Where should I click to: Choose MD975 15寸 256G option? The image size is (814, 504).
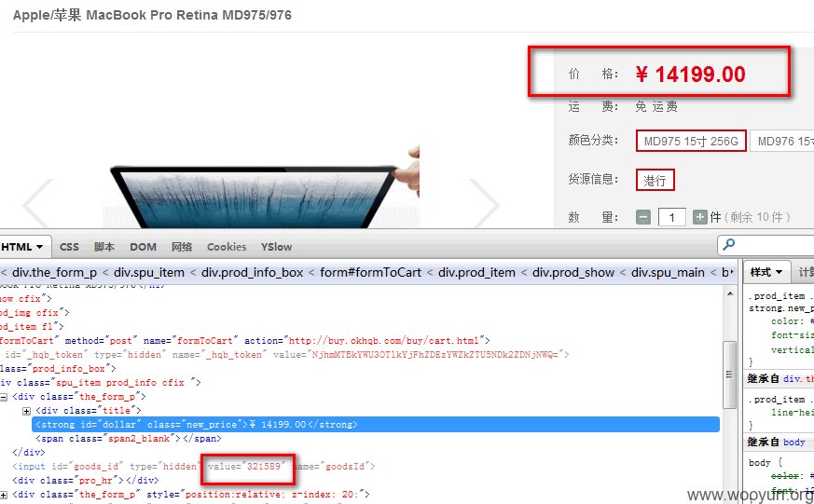[x=691, y=141]
